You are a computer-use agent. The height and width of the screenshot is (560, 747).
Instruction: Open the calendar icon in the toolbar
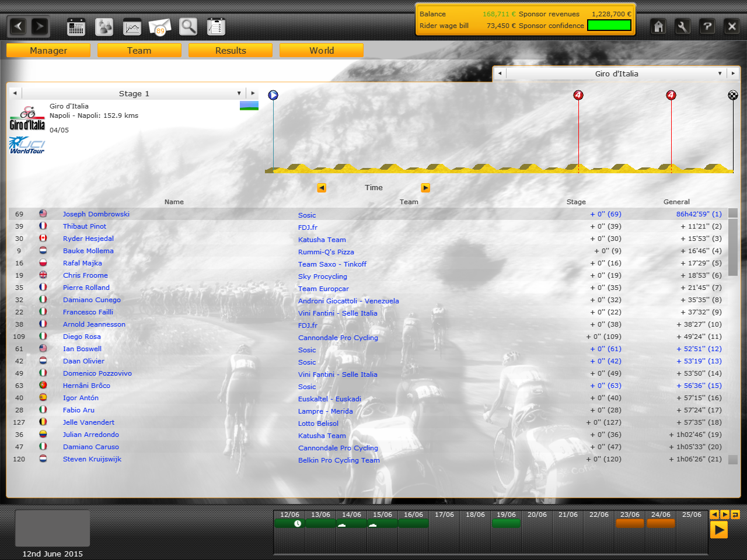pos(76,27)
